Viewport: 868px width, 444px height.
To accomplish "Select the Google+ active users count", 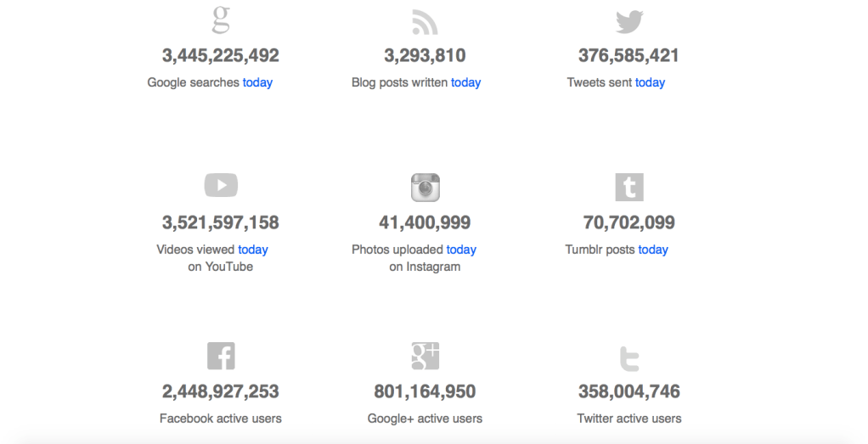I will (425, 391).
